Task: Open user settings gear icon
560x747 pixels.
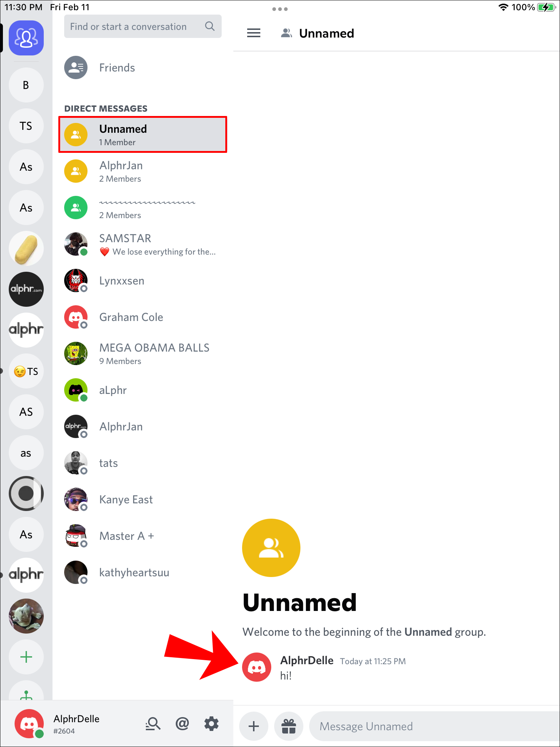Action: pyautogui.click(x=211, y=724)
